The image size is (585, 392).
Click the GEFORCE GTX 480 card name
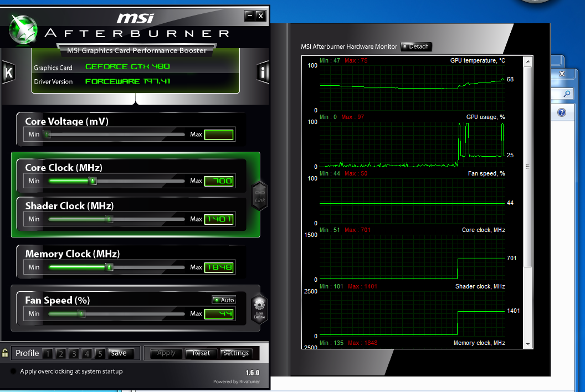127,66
